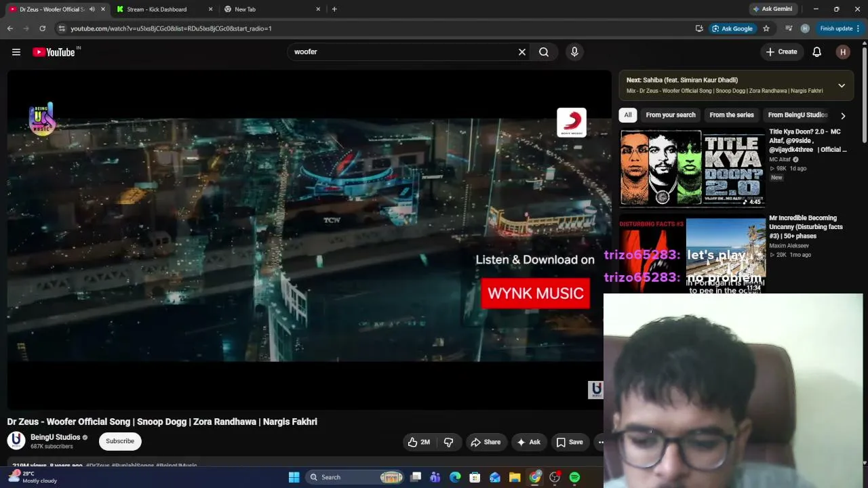Close the Dr Zeus YouTube tab
Viewport: 868px width, 488px height.
(x=103, y=9)
